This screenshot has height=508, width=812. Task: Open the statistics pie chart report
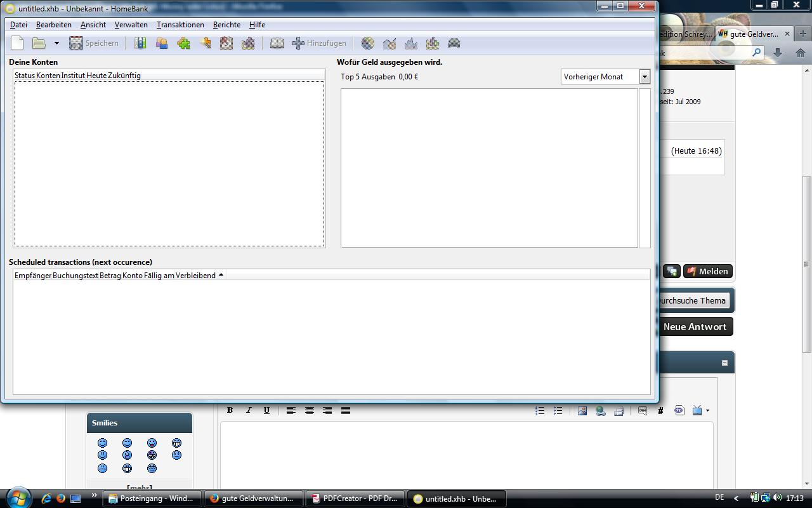point(368,43)
